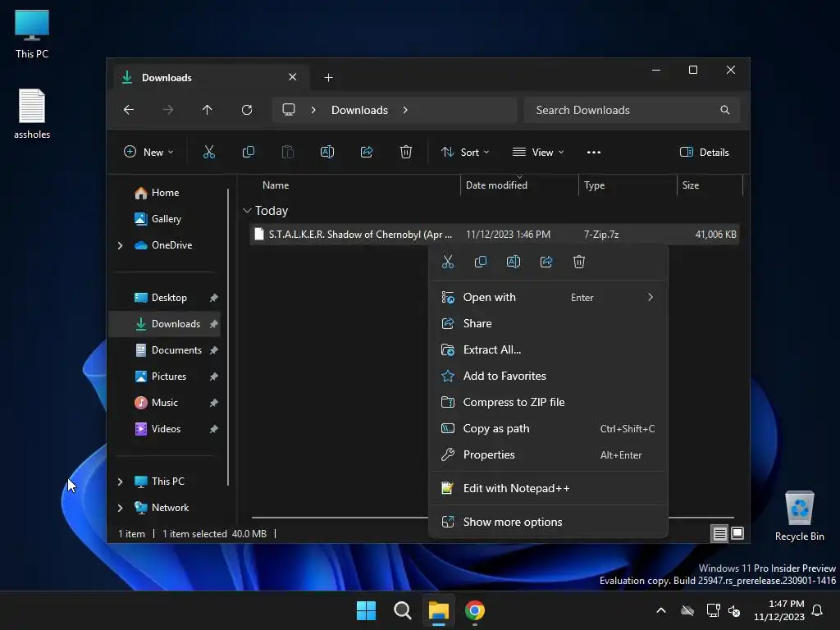Expand the breadcrumb chevron after Downloads
Screen dimensions: 840x630
point(405,110)
